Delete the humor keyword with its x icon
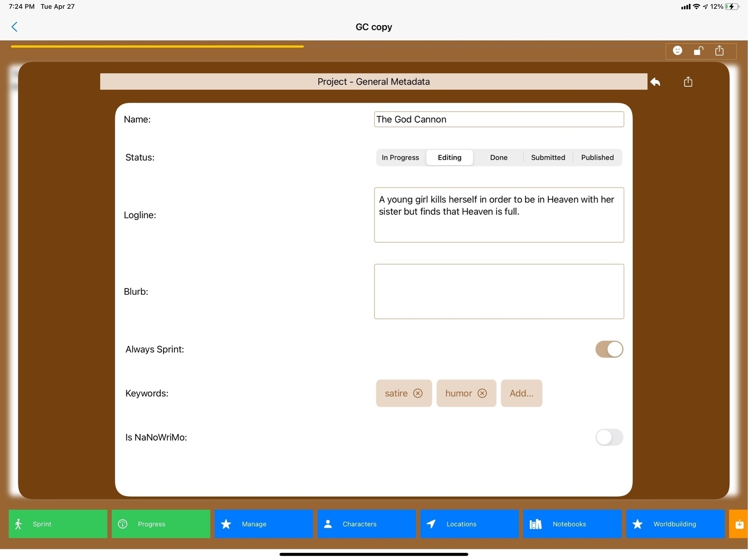The image size is (748, 560). [482, 393]
